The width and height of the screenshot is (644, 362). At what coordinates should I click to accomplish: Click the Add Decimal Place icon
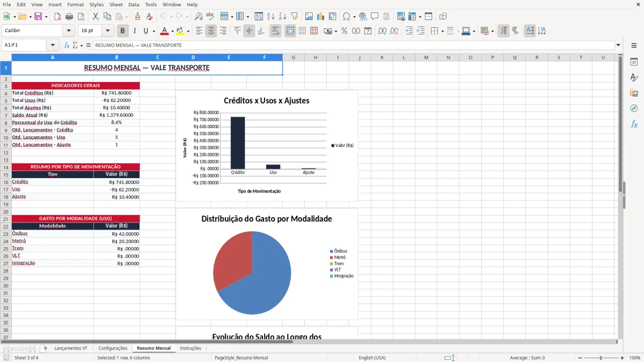[x=382, y=31]
